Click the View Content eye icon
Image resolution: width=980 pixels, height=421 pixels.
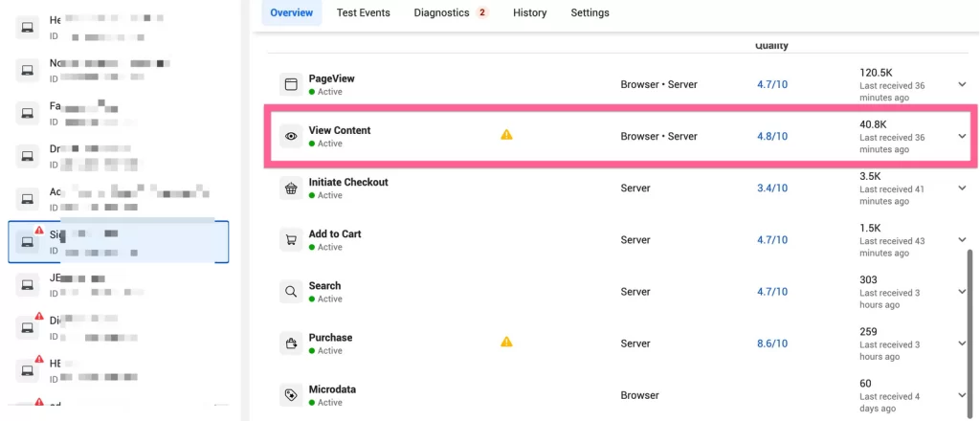click(x=291, y=136)
